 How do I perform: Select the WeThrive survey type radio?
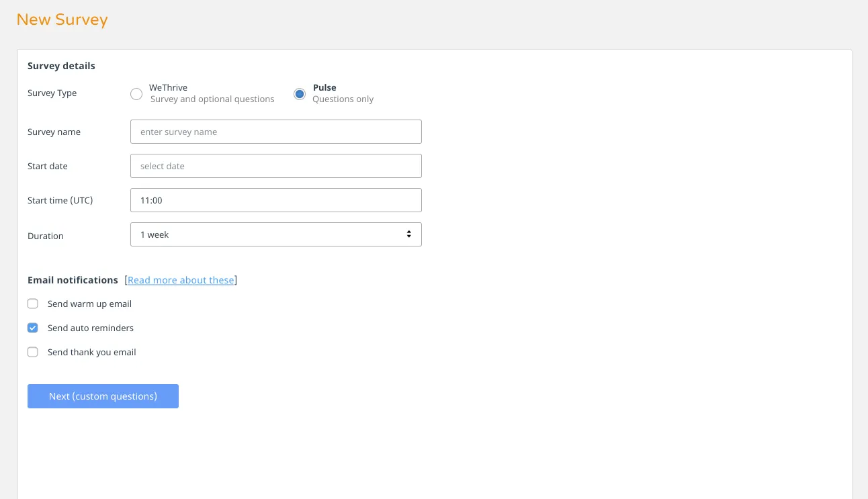click(x=136, y=94)
